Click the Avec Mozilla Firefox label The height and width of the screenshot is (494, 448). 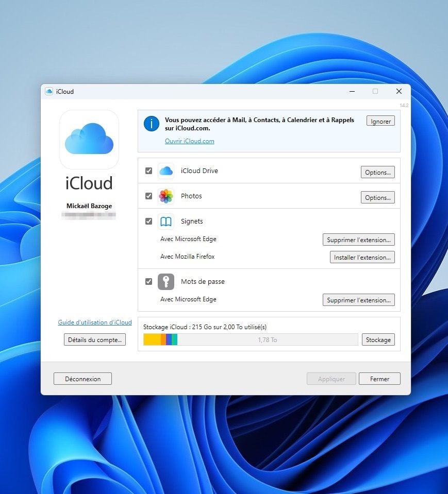(187, 257)
